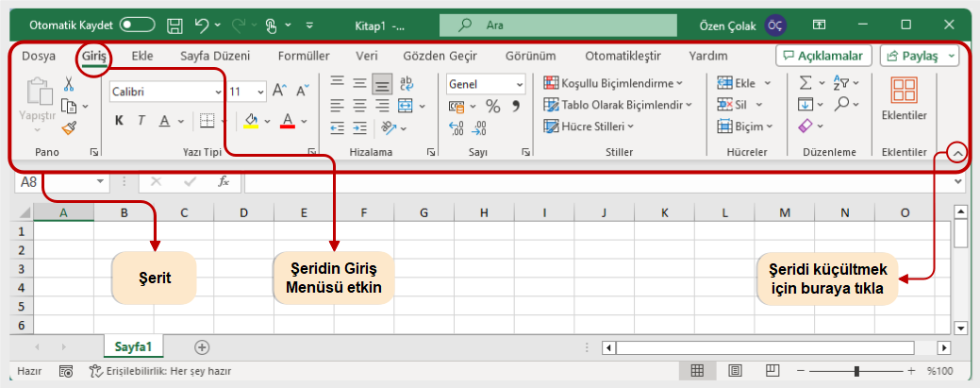Click the accounting number format icon
Screen dimensions: 980x388
click(x=457, y=107)
